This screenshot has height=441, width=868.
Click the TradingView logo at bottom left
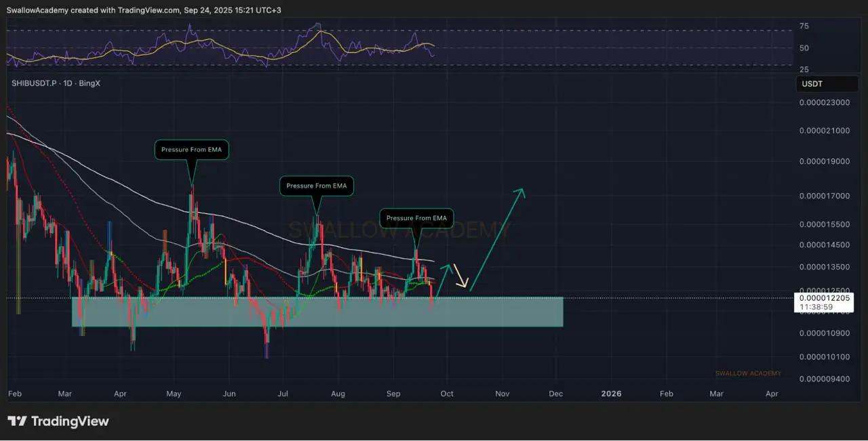click(x=58, y=421)
